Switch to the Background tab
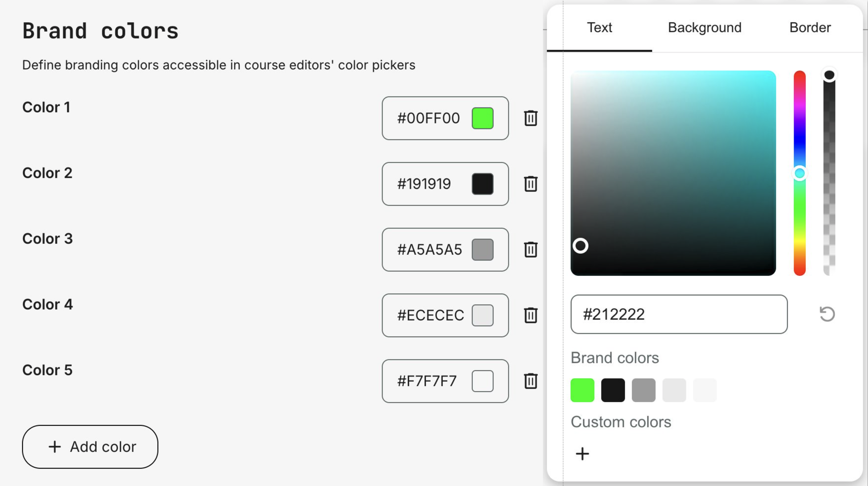Viewport: 868px width, 486px height. (x=704, y=28)
